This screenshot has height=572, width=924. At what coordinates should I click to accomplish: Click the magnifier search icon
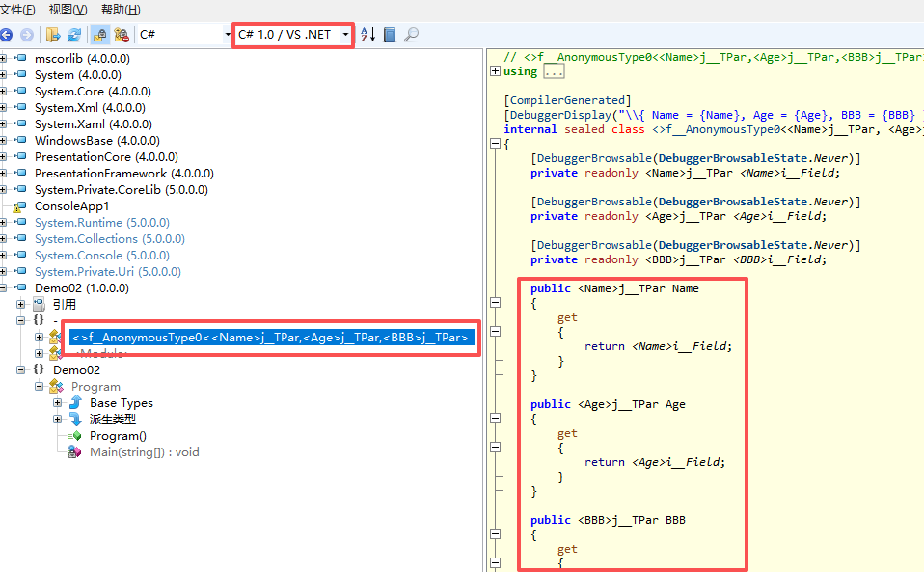click(411, 35)
